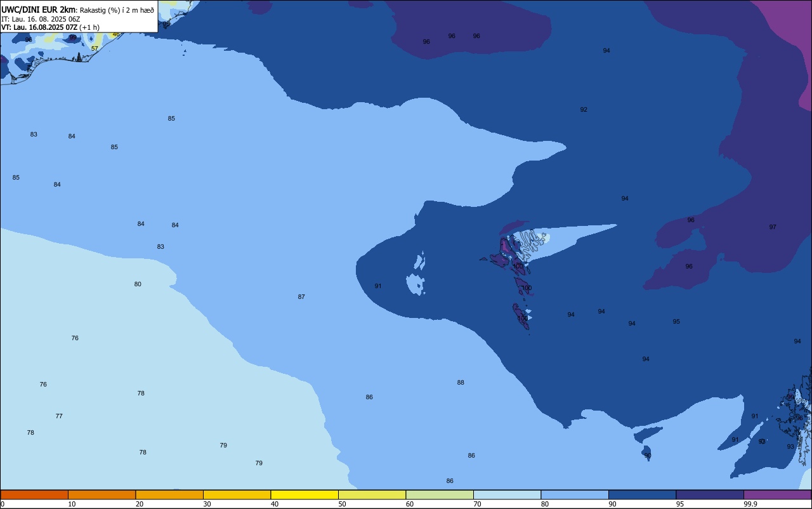Select the bright yellow 40–50 legend swatch
This screenshot has width=812, height=509.
(x=304, y=494)
